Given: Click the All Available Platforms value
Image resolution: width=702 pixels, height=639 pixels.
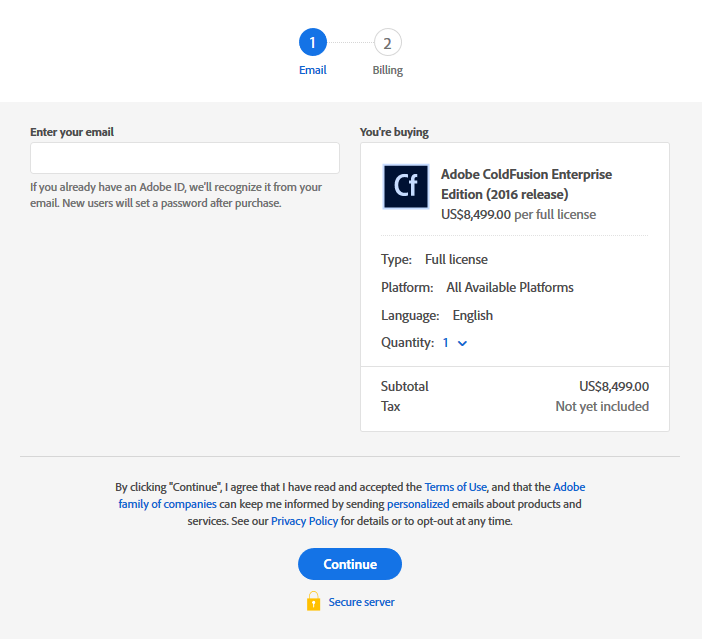Looking at the screenshot, I should [509, 287].
